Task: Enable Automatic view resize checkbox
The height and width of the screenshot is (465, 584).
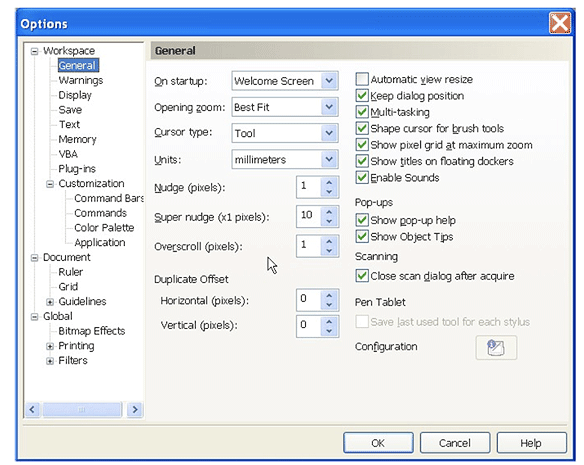Action: coord(362,79)
